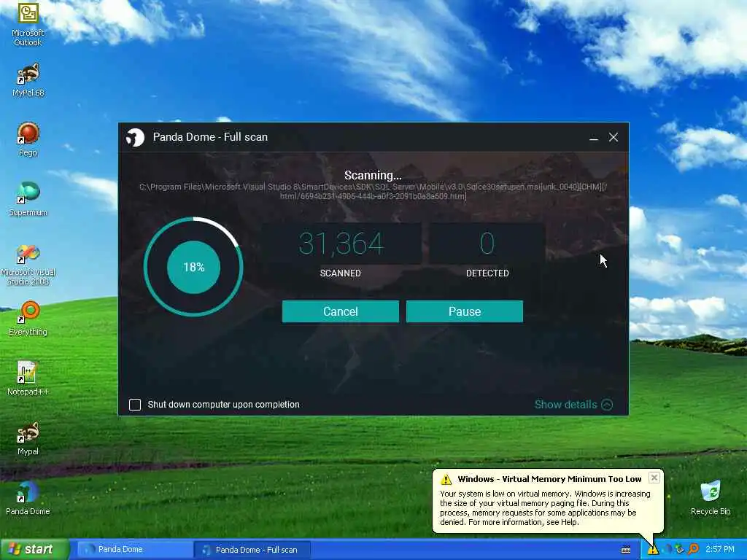
Task: Click the 31,364 scanned files counter
Action: 341,244
